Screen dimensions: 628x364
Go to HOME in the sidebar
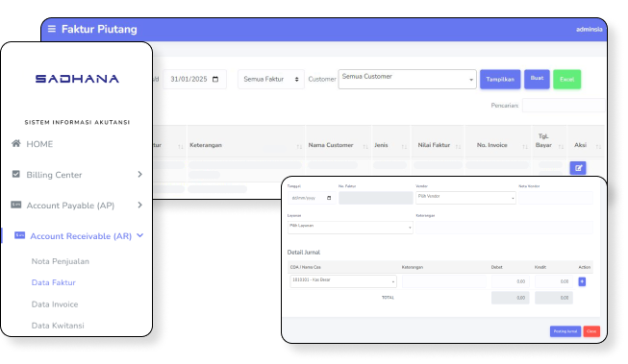[x=39, y=144]
